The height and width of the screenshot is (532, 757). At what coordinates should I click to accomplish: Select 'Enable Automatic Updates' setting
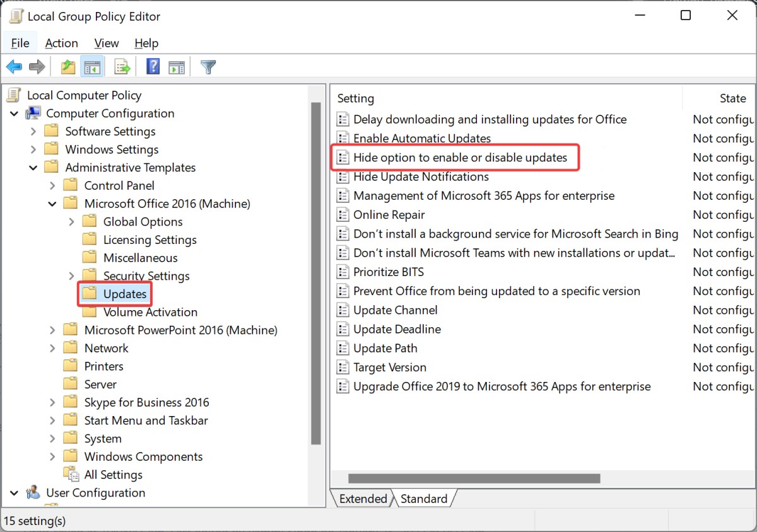pos(421,139)
